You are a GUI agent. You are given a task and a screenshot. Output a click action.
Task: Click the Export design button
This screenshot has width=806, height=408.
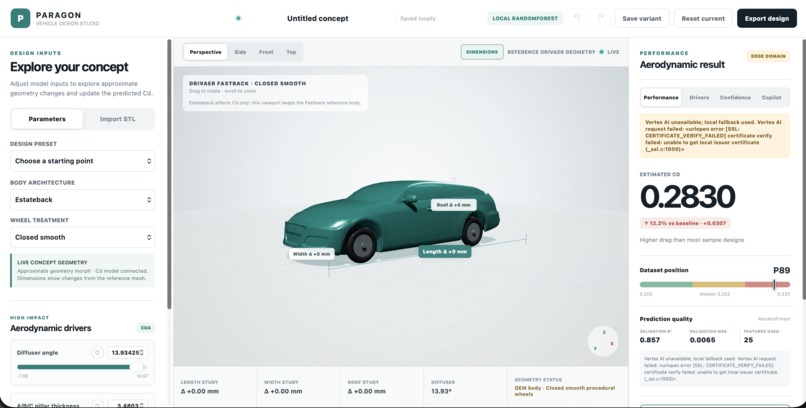(766, 18)
